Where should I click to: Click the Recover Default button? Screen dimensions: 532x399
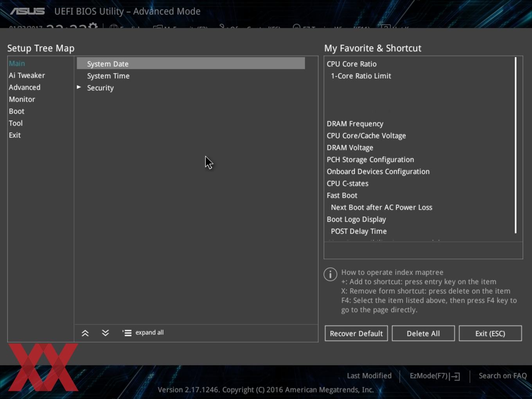[356, 333]
